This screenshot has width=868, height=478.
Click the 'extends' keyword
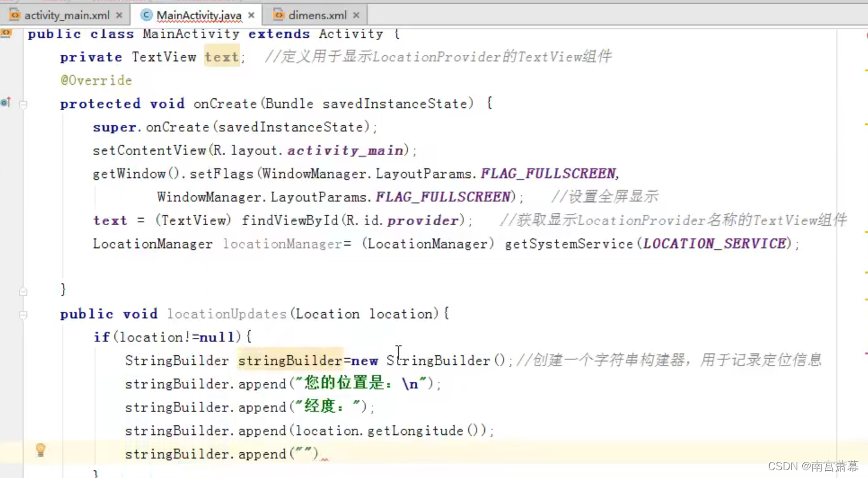click(279, 34)
